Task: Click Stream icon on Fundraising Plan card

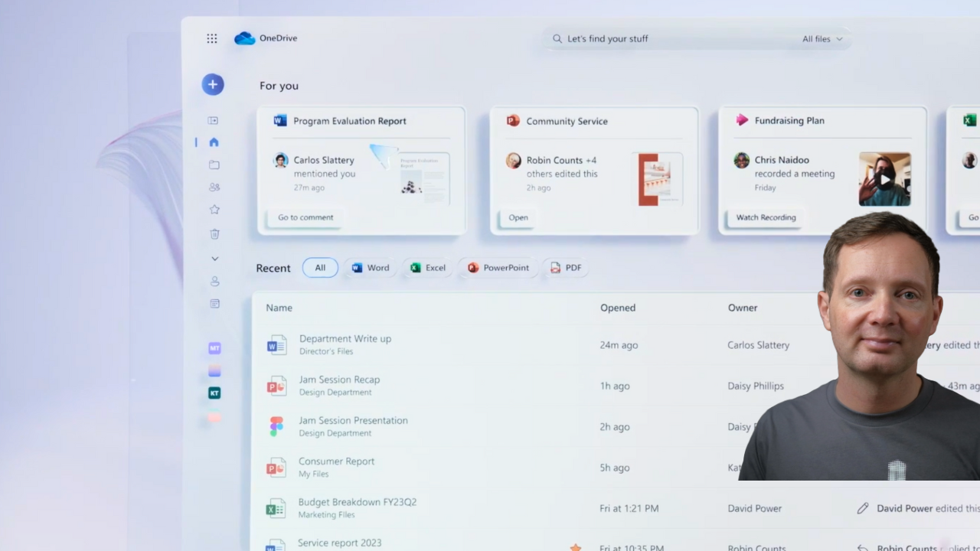Action: coord(742,120)
